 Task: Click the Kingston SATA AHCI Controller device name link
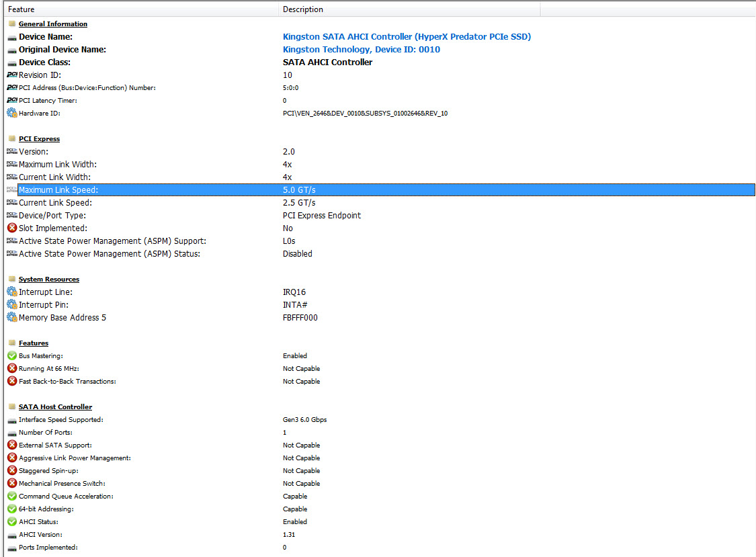point(407,37)
